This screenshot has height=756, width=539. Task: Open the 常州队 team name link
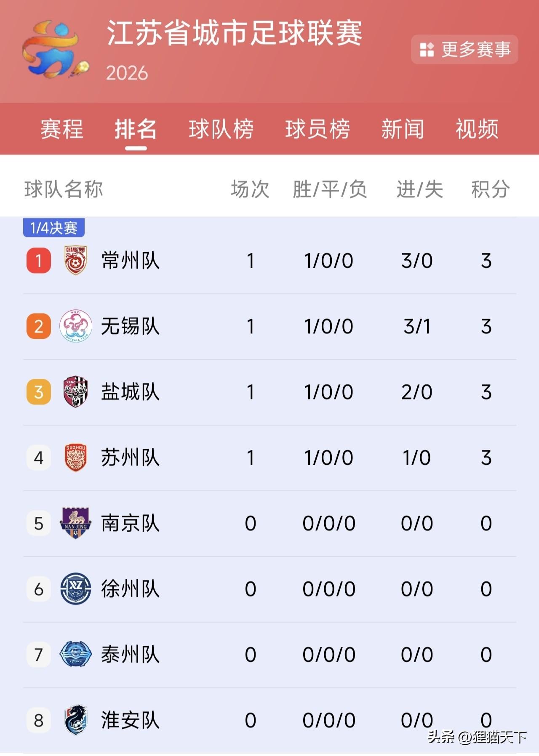[131, 261]
